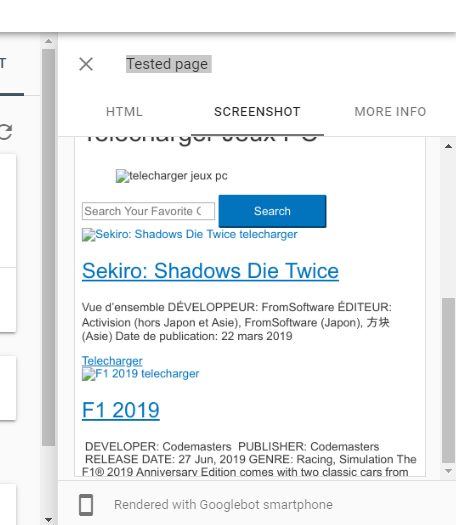
Task: Click the left pane vertical scrollbar thumb
Action: tap(49, 247)
